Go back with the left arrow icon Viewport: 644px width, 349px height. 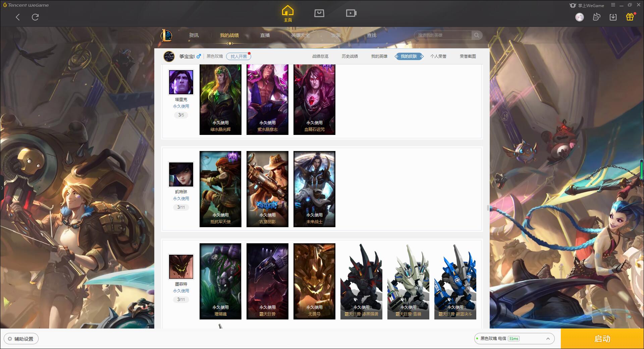[x=18, y=17]
